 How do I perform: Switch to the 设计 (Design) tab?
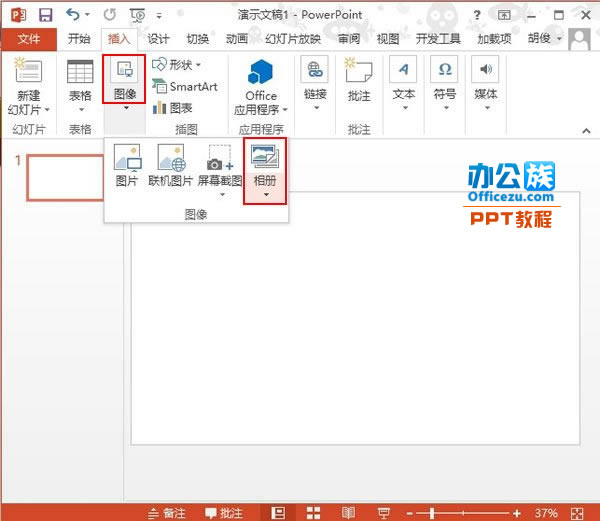click(158, 39)
